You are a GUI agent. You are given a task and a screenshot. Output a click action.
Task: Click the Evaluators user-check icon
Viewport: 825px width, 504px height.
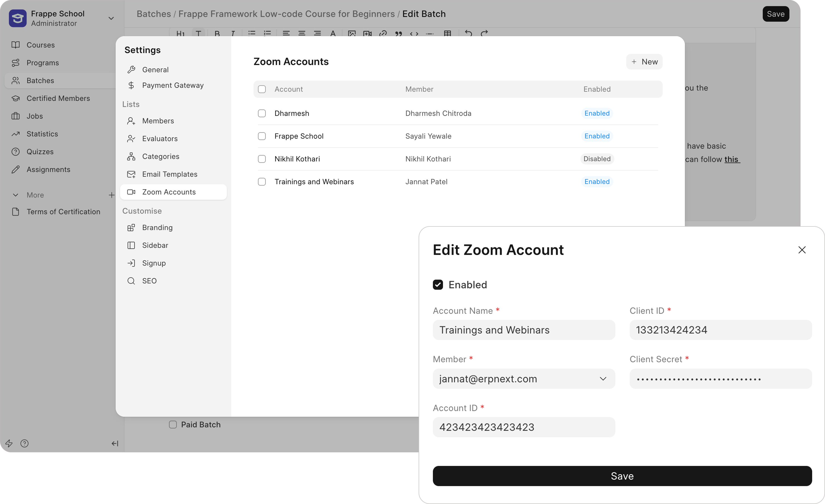(x=131, y=139)
